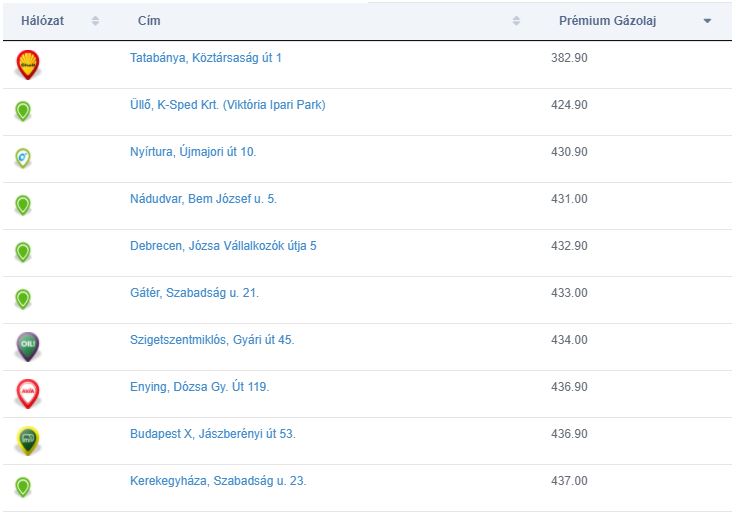Open Debrecen, Józsa Vállalkozók útja 5 link
Screen dimensions: 739x519
point(223,246)
